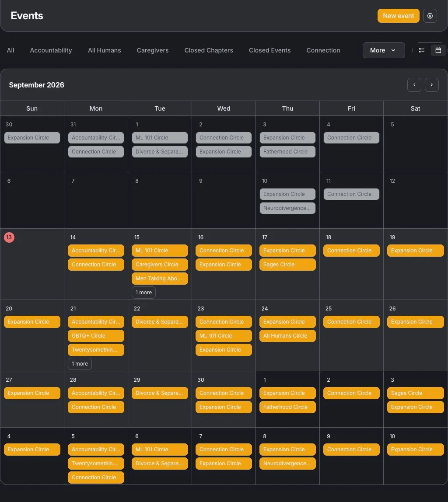Screen dimensions: 448x502
Task: Click the September 2026 month heading
Action: tap(36, 85)
